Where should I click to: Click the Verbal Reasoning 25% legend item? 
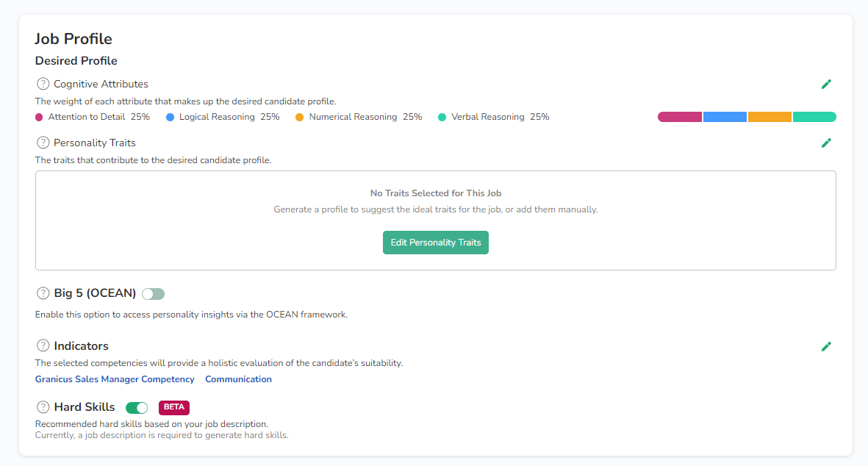coord(494,117)
